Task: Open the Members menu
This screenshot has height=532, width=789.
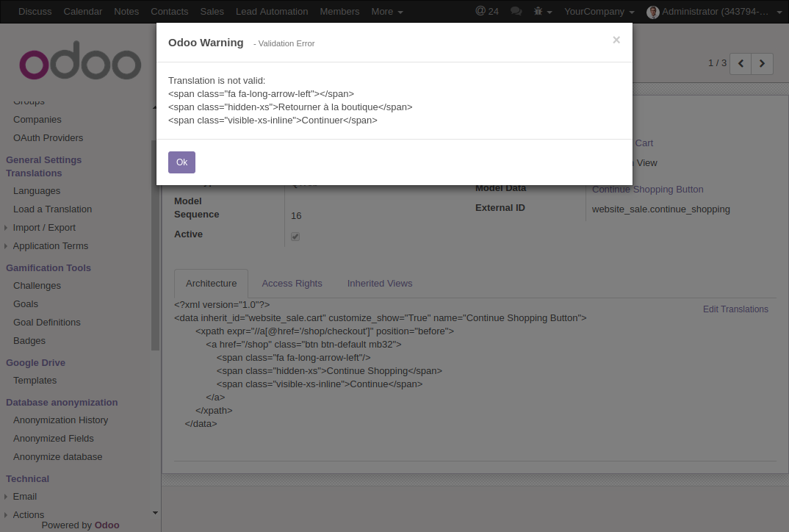Action: coord(339,11)
